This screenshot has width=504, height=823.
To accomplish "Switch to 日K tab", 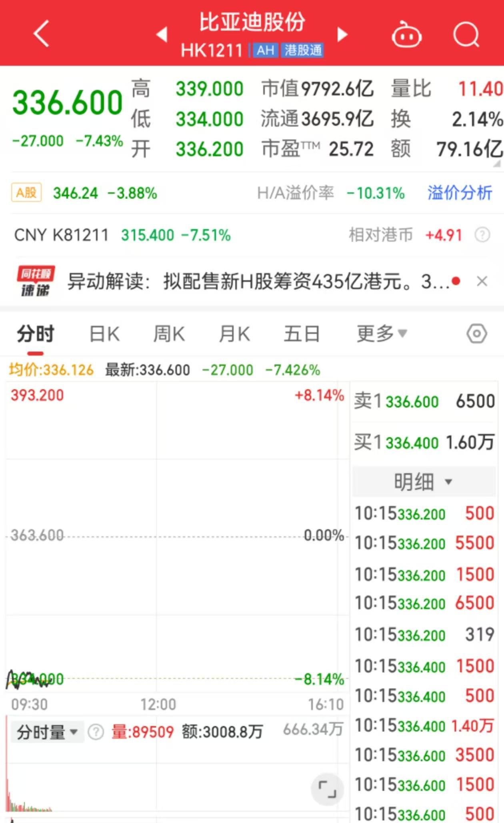I will click(104, 334).
